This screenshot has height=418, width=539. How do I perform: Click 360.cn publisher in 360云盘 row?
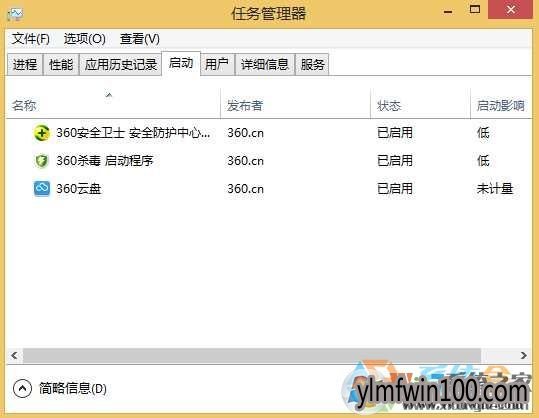(x=245, y=189)
